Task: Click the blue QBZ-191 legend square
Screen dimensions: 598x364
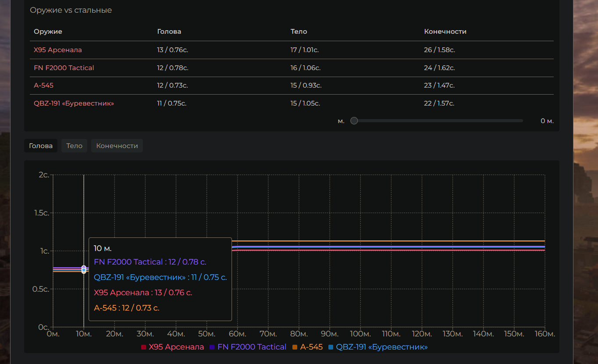Action: click(331, 347)
